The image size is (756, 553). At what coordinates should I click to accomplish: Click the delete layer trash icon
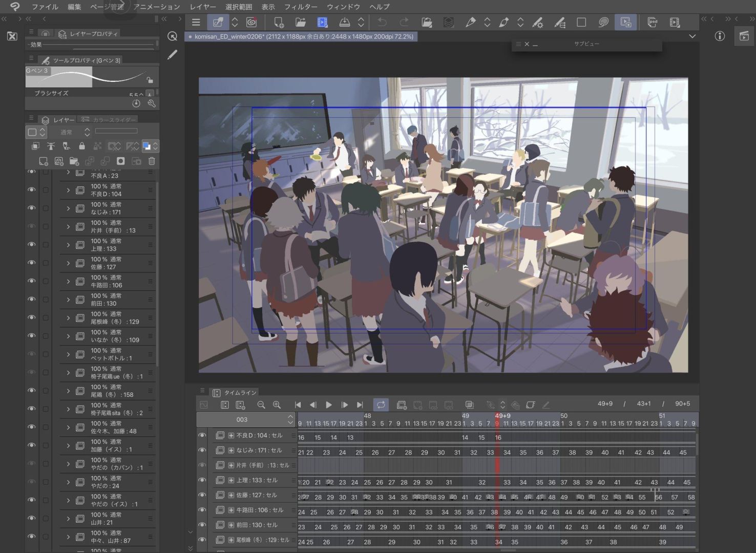point(152,161)
